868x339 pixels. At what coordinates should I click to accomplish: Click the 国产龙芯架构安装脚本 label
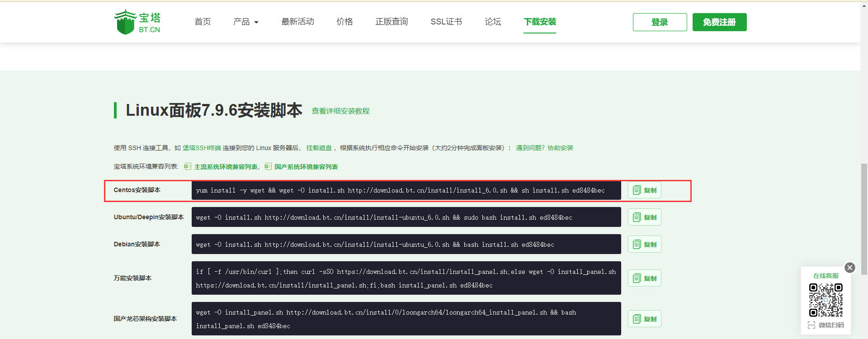[145, 319]
